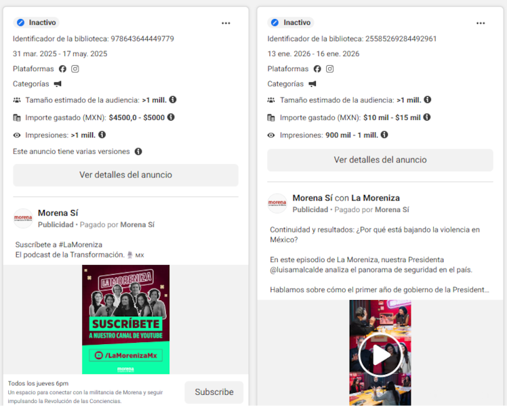507x420 pixels.
Task: Open info icon for 'Este anuncio tiene varias versiones'
Action: coord(138,151)
